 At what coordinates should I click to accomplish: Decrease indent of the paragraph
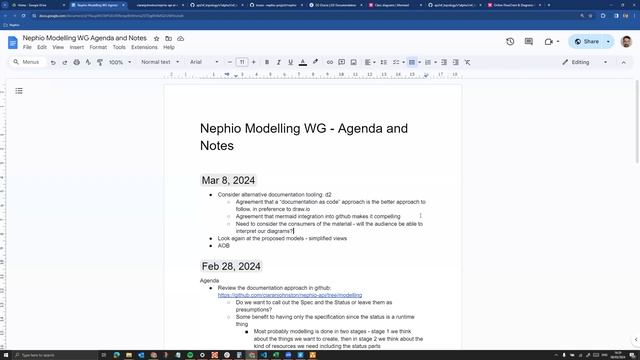pos(444,62)
